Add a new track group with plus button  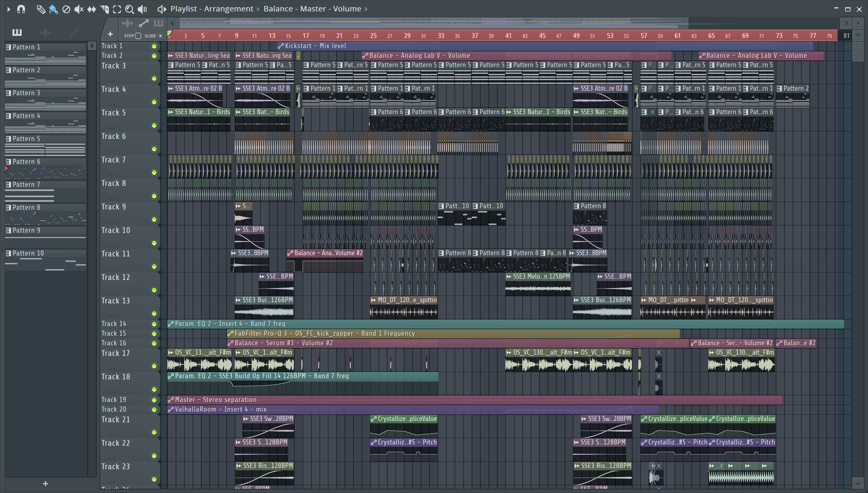[110, 34]
